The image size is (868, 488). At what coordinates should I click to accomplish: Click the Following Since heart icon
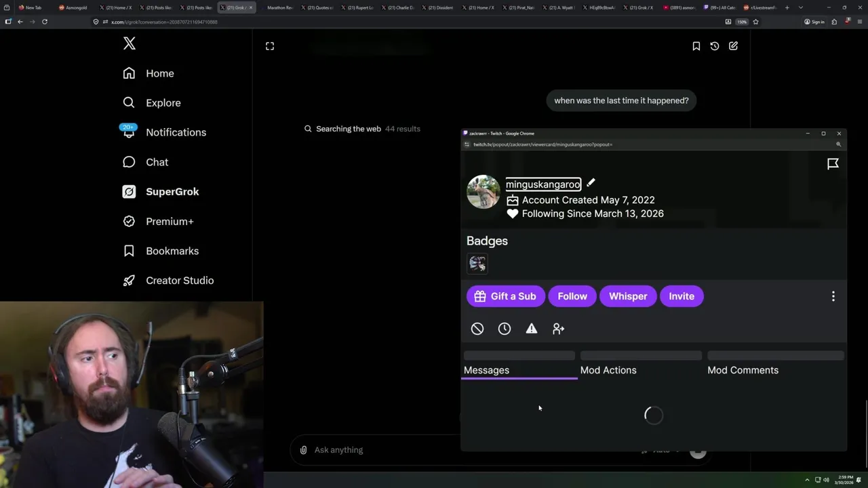point(513,213)
